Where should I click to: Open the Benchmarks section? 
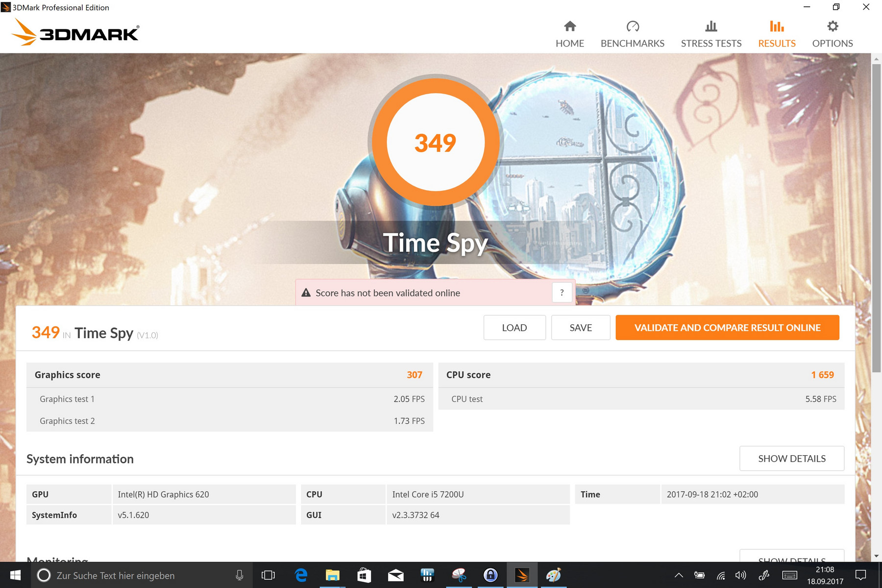[x=632, y=34]
